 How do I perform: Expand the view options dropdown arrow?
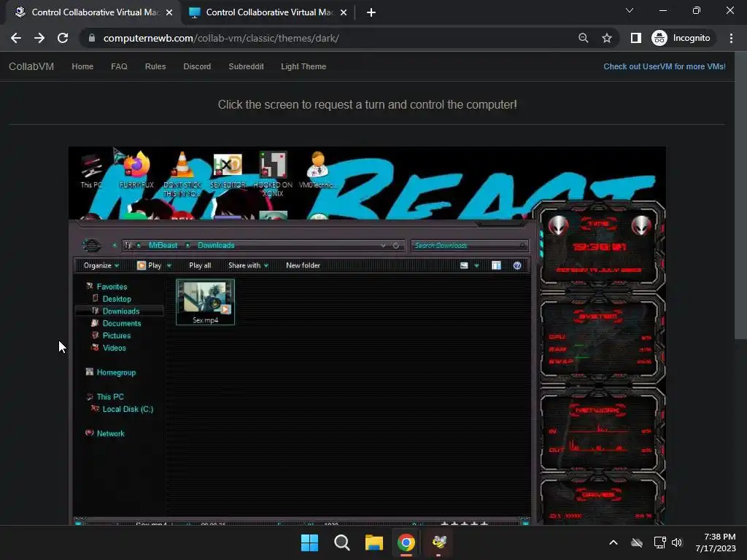[x=476, y=265]
